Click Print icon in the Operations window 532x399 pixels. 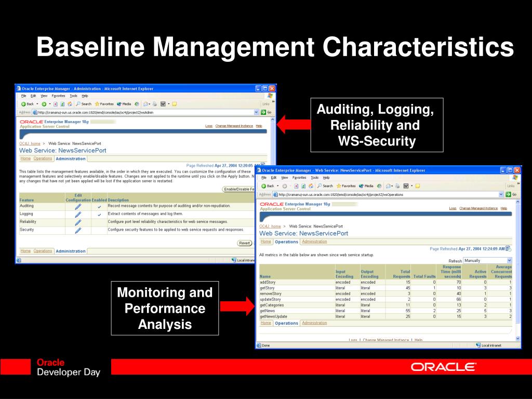tap(397, 186)
